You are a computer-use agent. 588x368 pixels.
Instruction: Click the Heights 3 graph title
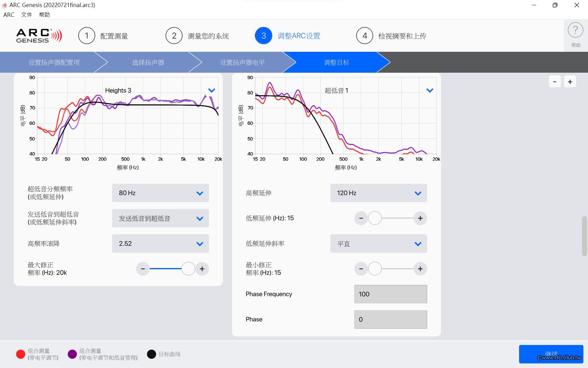(118, 90)
